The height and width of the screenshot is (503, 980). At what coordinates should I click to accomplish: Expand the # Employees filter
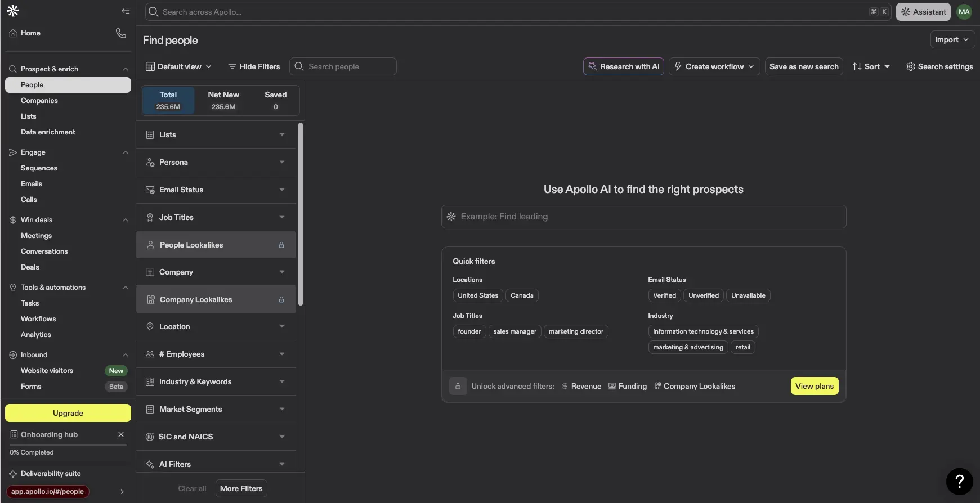tap(216, 354)
